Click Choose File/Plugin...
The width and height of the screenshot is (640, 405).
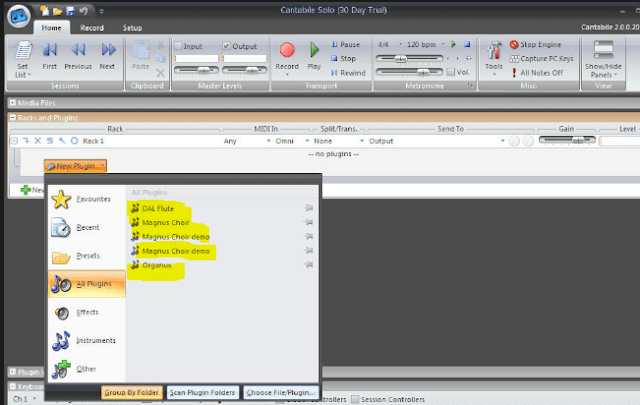point(281,392)
